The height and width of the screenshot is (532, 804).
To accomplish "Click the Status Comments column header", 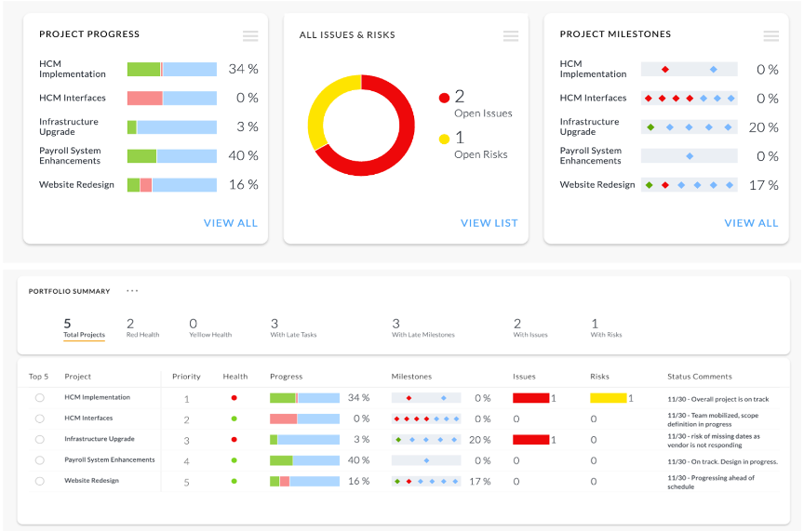I will [x=700, y=376].
